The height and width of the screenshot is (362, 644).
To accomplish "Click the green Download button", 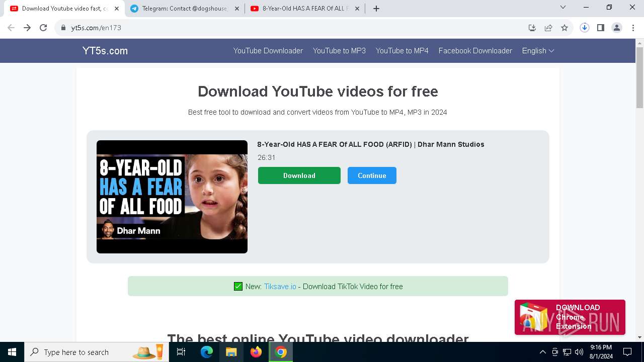I will (299, 175).
